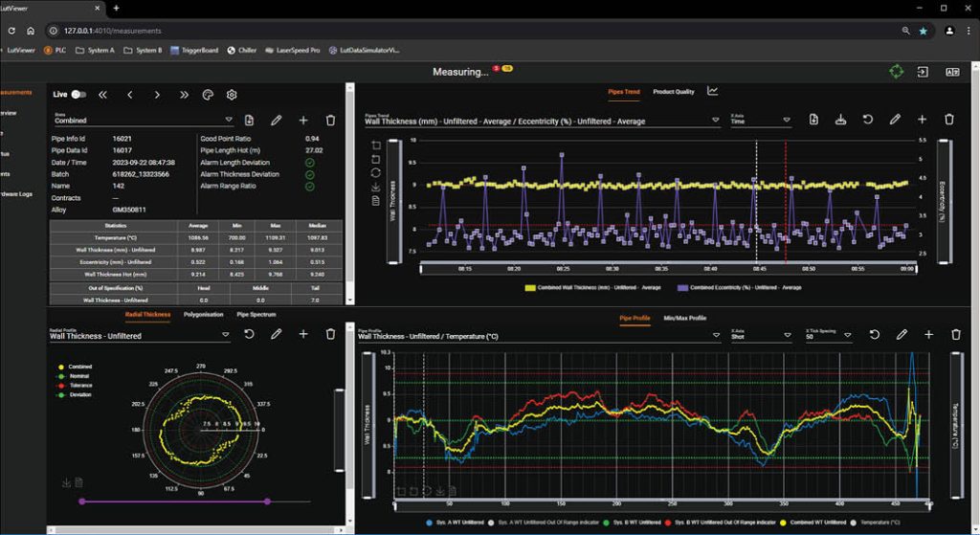Add a new radial profile with plus icon
The width and height of the screenshot is (980, 535).
coord(303,334)
